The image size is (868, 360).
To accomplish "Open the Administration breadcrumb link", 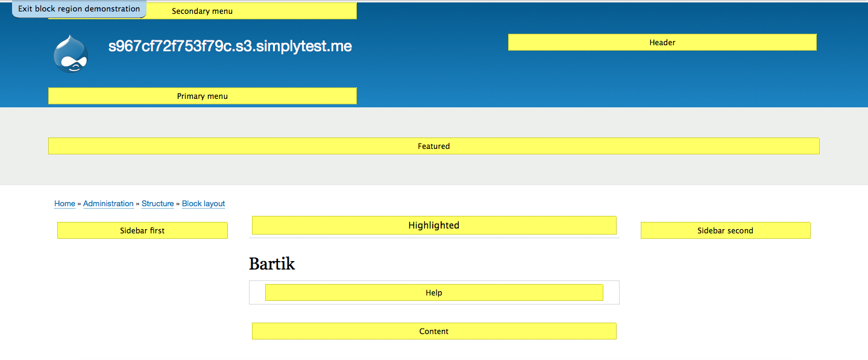I will point(108,203).
